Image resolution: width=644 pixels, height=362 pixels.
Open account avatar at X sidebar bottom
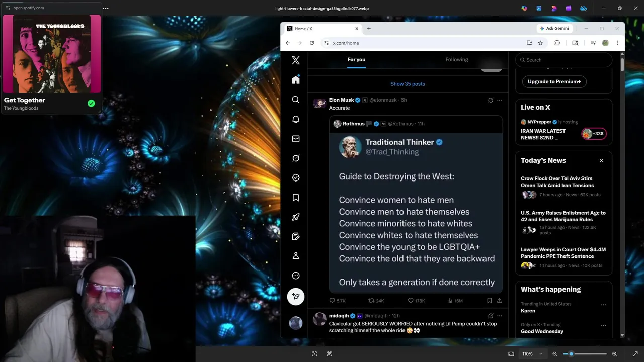point(296,323)
